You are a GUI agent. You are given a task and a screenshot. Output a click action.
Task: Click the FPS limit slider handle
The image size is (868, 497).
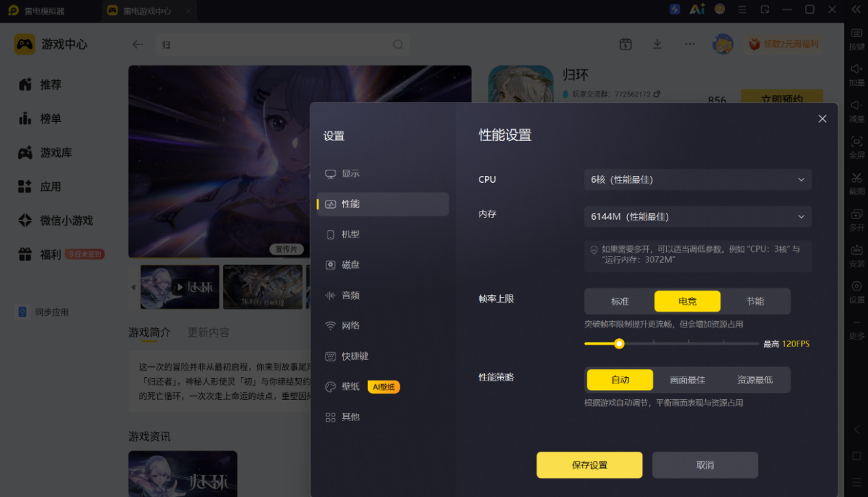pos(619,344)
